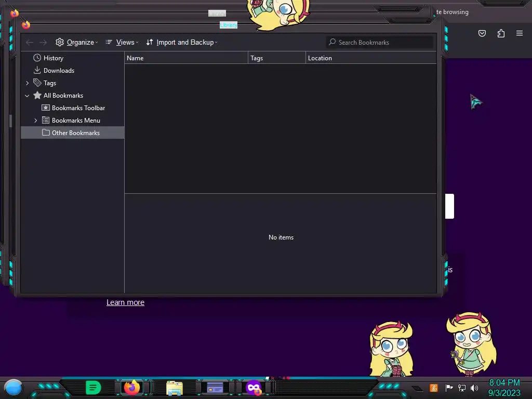
Task: Go back with the left arrow button
Action: (x=30, y=43)
